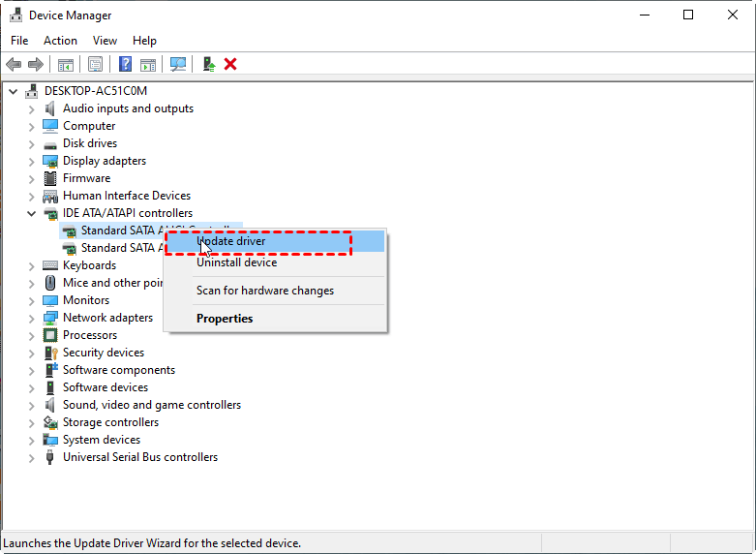Expand Audio inputs and outputs
The height and width of the screenshot is (554, 756).
click(31, 109)
